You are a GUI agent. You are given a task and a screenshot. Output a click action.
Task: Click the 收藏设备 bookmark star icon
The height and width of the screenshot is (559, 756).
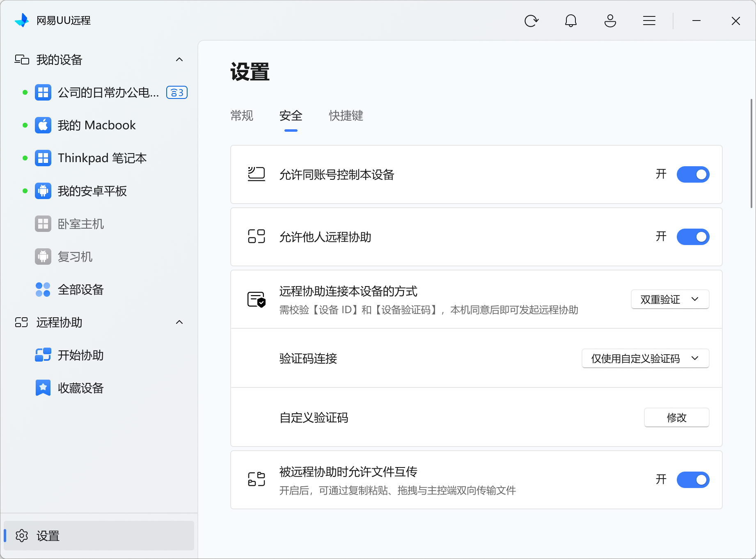pyautogui.click(x=43, y=388)
